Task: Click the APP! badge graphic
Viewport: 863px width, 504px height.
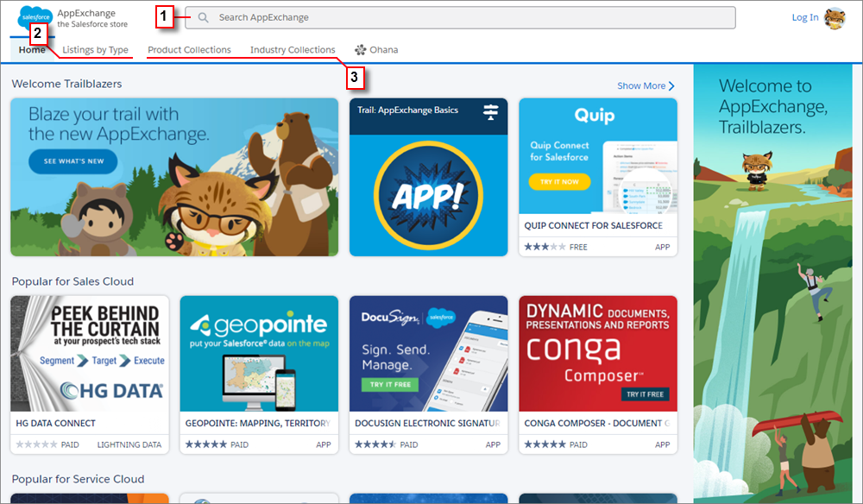Action: tap(429, 195)
